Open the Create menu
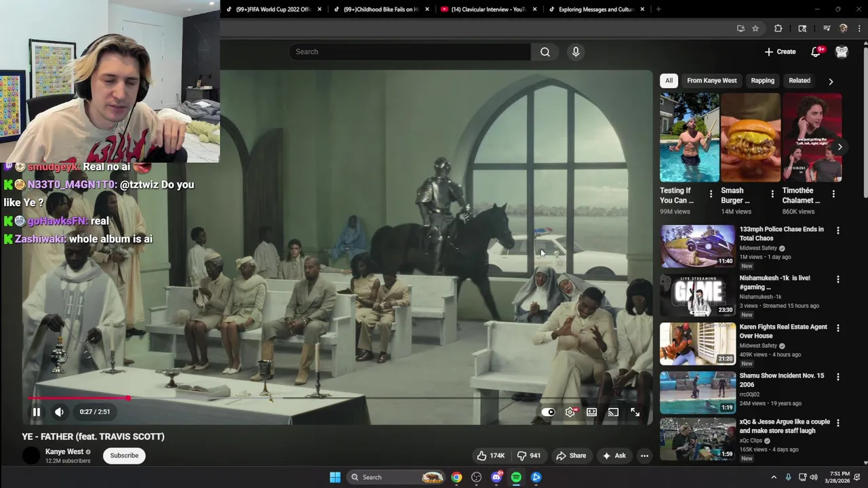This screenshot has height=488, width=868. (x=780, y=52)
